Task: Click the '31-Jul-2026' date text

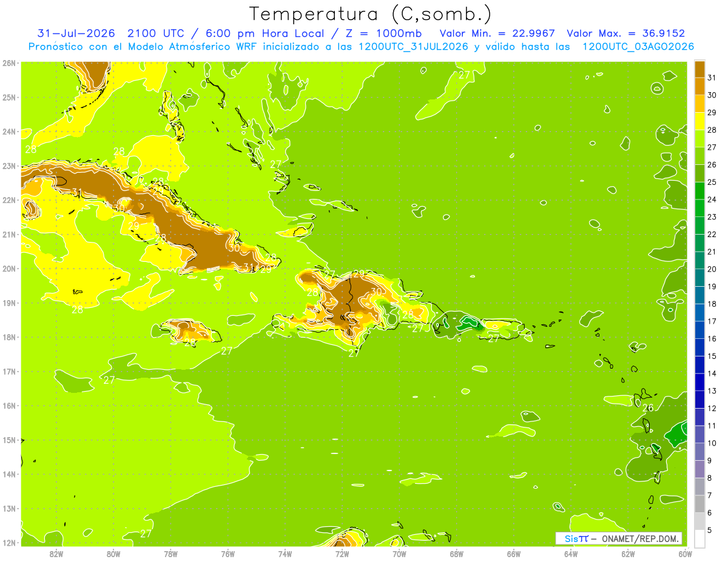Action: click(76, 33)
